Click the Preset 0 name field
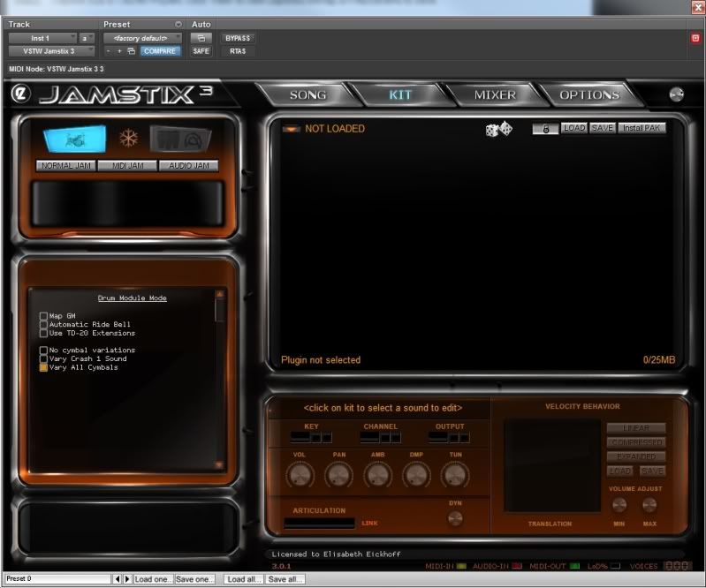 [57, 579]
